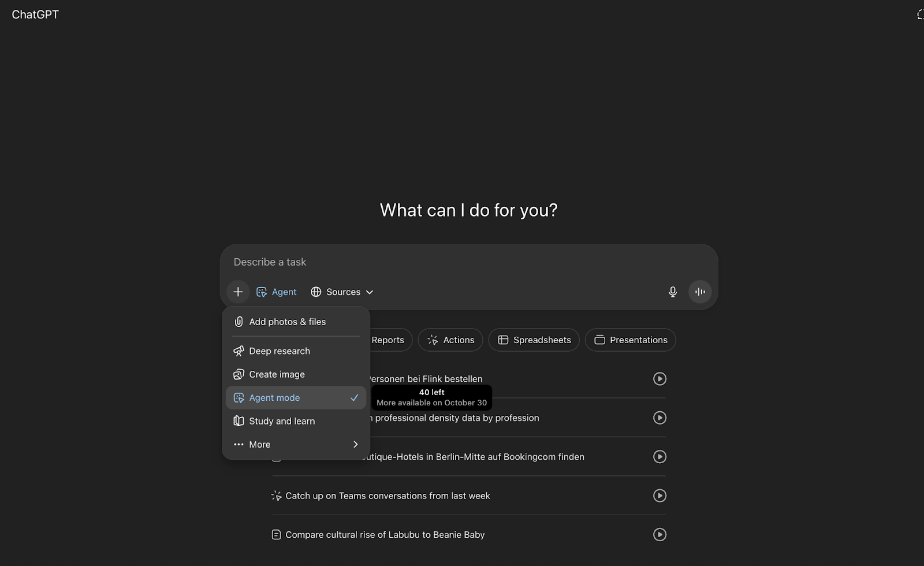924x566 pixels.
Task: Select Deep research from menu
Action: point(280,351)
